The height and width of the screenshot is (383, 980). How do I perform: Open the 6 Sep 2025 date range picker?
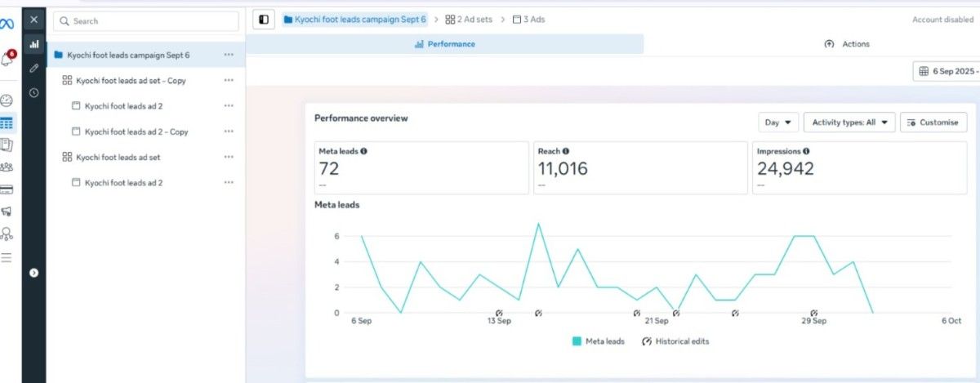[x=947, y=72]
